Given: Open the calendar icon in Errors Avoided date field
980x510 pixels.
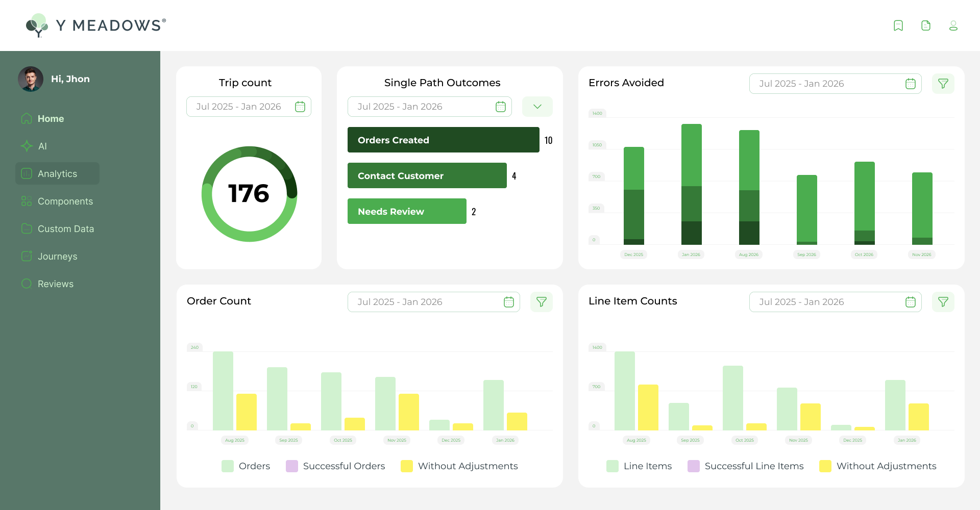Looking at the screenshot, I should 910,84.
